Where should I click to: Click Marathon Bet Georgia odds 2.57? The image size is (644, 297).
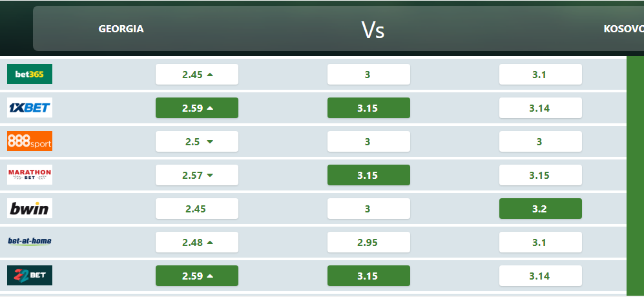197,175
